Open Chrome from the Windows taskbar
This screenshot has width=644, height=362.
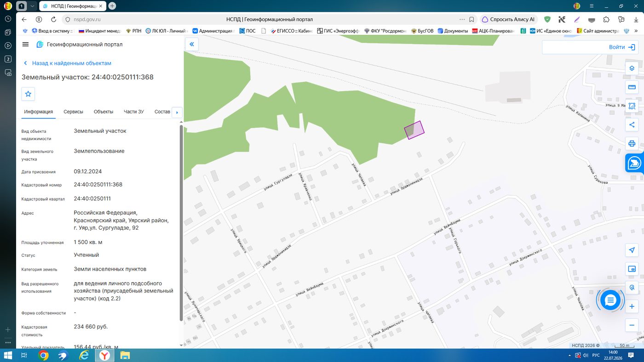(44, 356)
